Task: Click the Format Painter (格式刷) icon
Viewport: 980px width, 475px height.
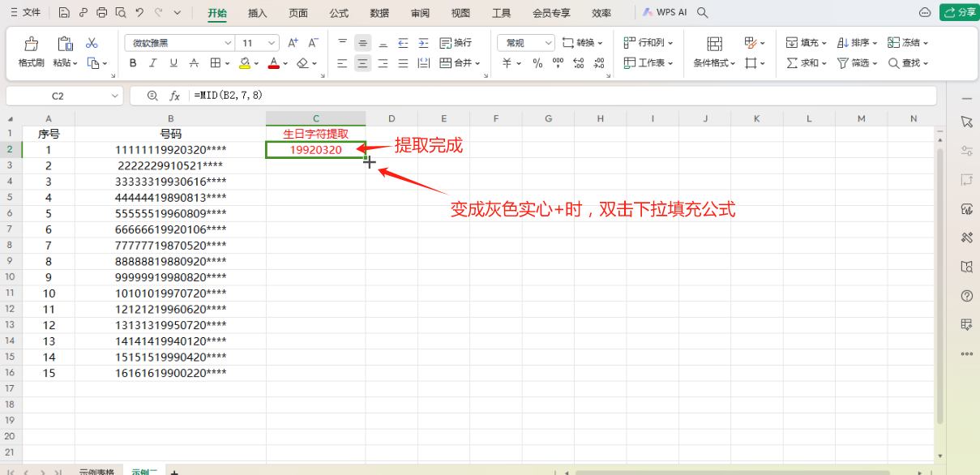Action: click(31, 44)
